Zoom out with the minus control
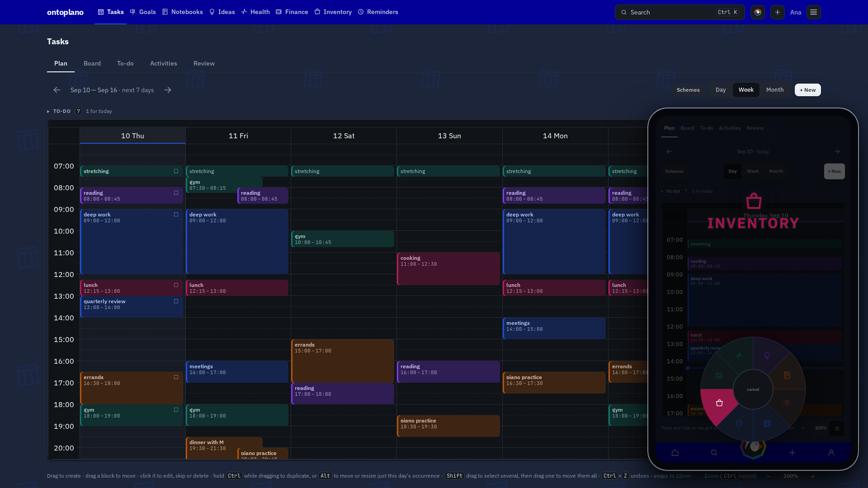 coord(769,476)
